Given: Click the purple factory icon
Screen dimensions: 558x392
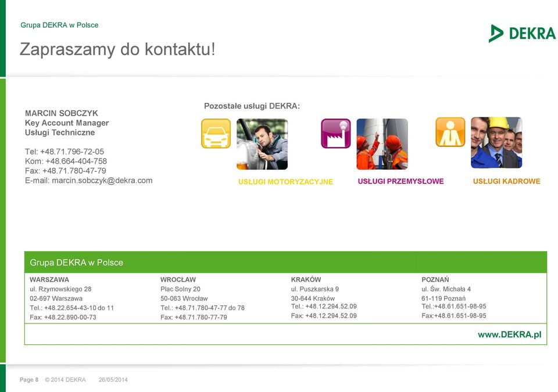Looking at the screenshot, I should tap(335, 134).
